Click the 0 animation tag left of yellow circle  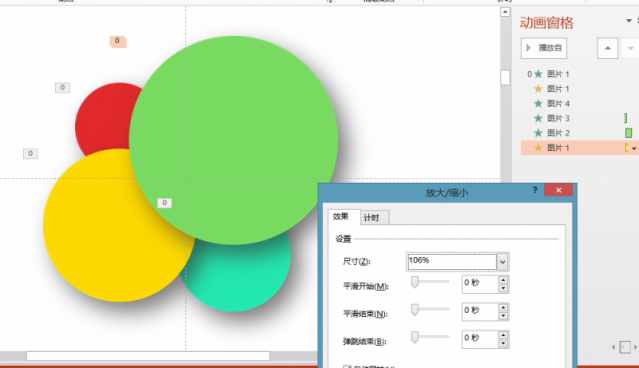coord(30,154)
